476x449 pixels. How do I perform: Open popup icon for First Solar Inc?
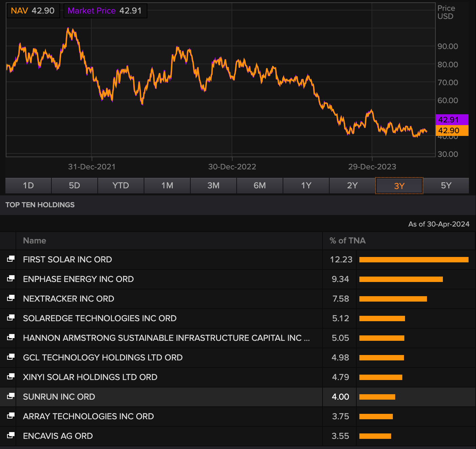coord(11,259)
